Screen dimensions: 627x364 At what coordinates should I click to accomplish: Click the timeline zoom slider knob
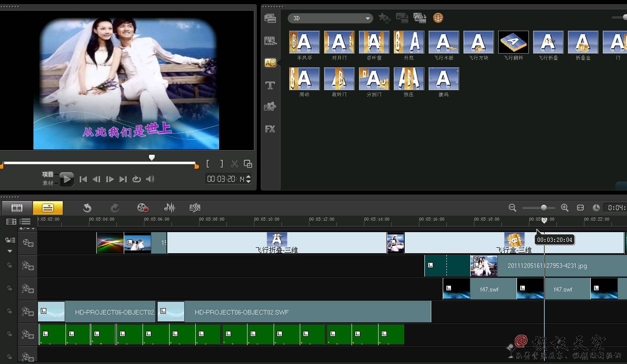[x=544, y=208]
